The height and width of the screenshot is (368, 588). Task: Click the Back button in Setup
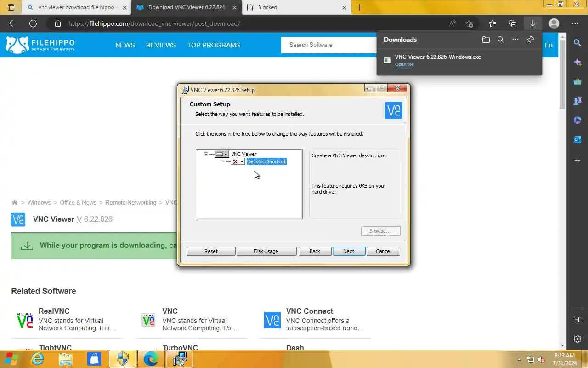pyautogui.click(x=315, y=251)
